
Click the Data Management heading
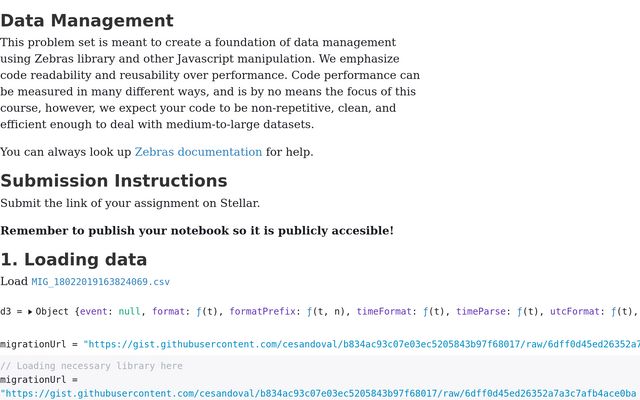point(87,20)
